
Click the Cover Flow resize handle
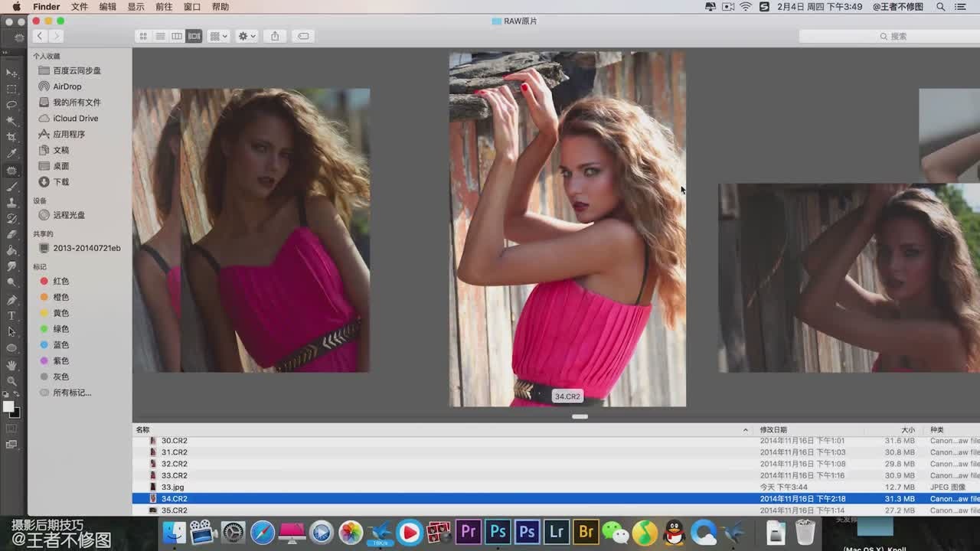pos(580,416)
